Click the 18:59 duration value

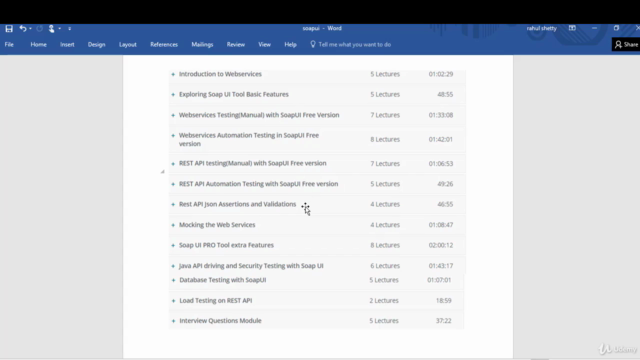tap(444, 300)
